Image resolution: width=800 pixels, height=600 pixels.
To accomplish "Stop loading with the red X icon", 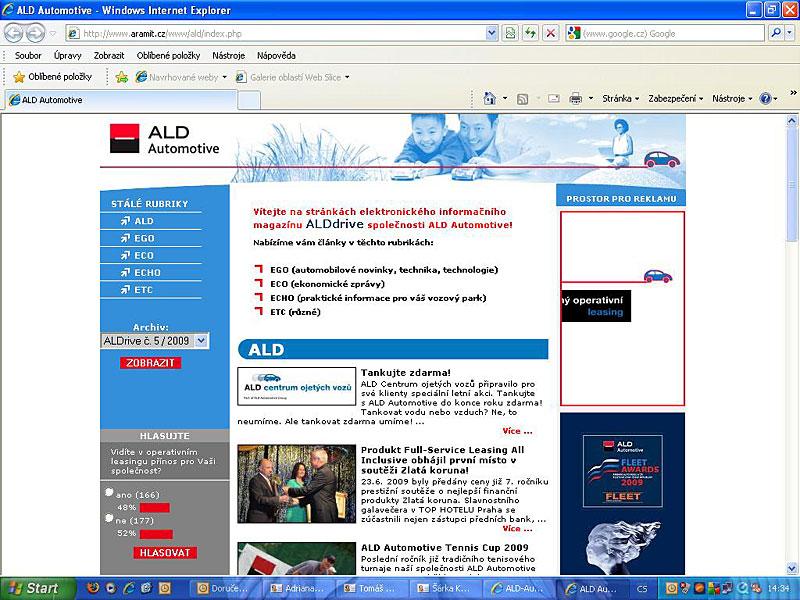I will click(x=551, y=34).
